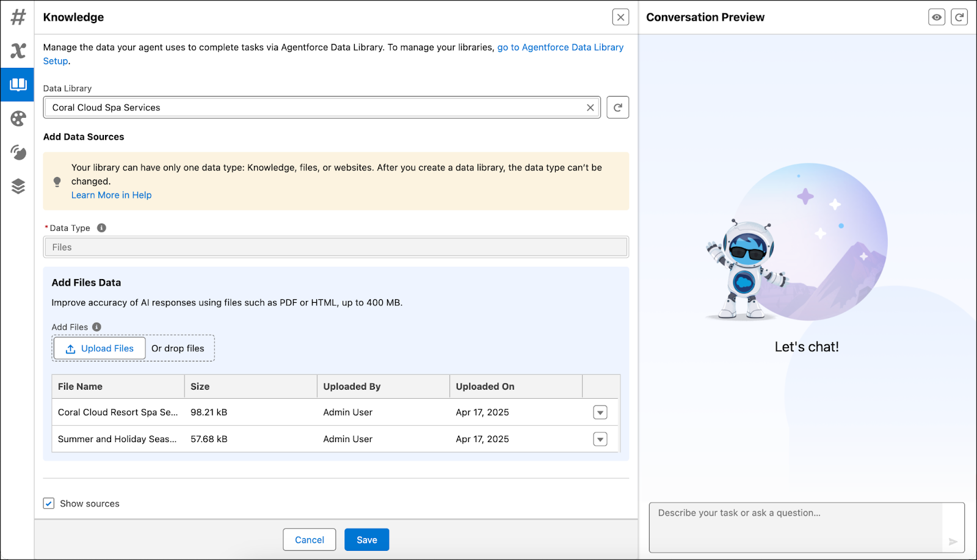Viewport: 977px width, 560px height.
Task: Open the actions dropdown for Summer and Holiday file
Action: click(600, 438)
